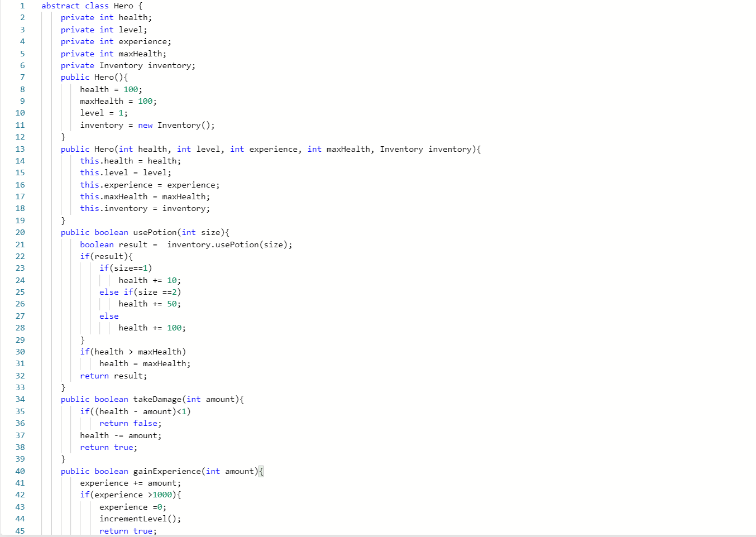Click 'if(result){' statement
Viewport: 756px width, 537px height.
107,256
